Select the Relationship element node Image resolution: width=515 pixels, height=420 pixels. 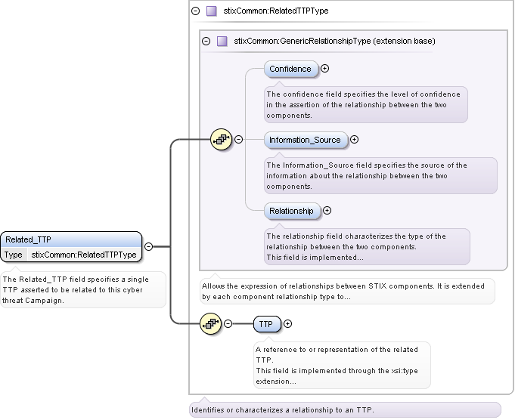291,211
